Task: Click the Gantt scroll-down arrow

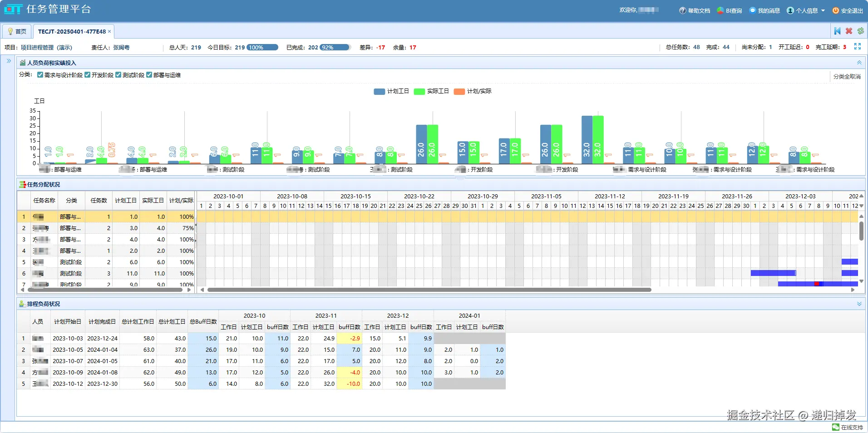Action: 861,281
